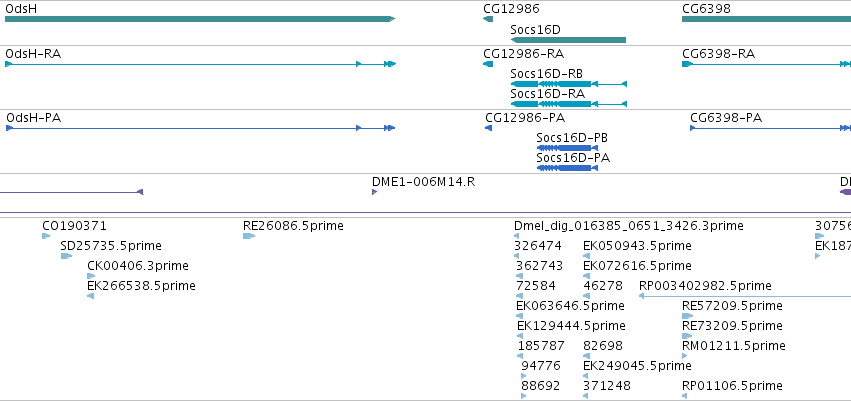This screenshot has width=851, height=401.
Task: Click the CG6398-PA protein label
Action: coord(726,118)
